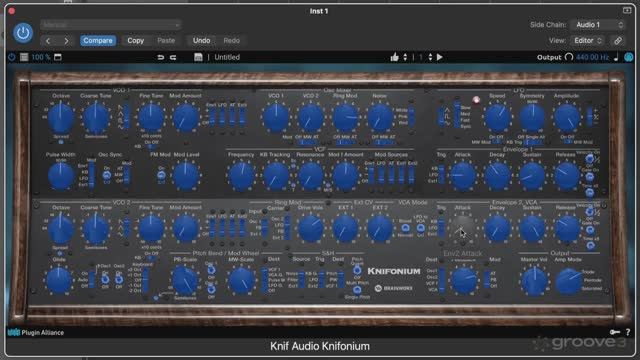Click the VCO 1 Octave knob
The width and height of the screenshot is (640, 360).
coord(61,117)
